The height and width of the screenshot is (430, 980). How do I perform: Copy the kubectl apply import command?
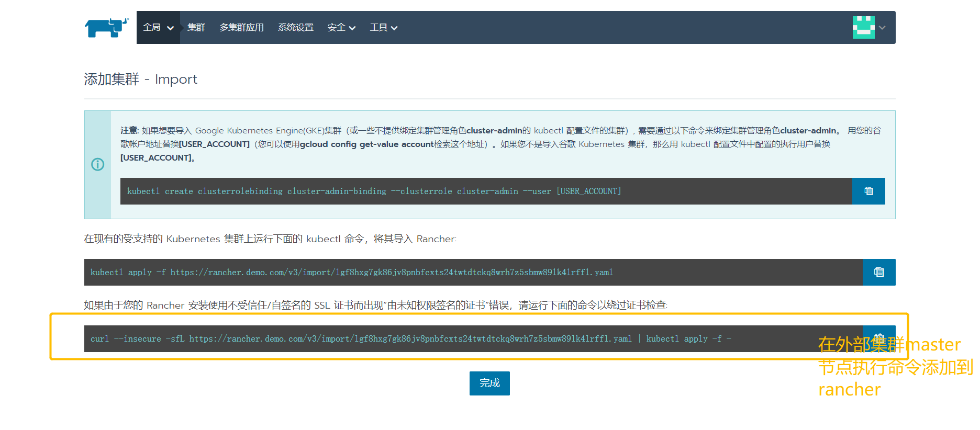click(879, 272)
